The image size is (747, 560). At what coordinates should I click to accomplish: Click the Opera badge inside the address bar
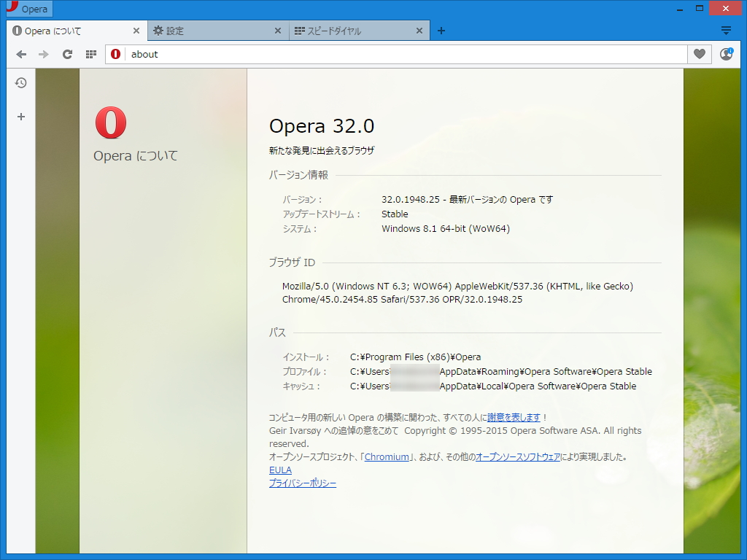point(116,54)
